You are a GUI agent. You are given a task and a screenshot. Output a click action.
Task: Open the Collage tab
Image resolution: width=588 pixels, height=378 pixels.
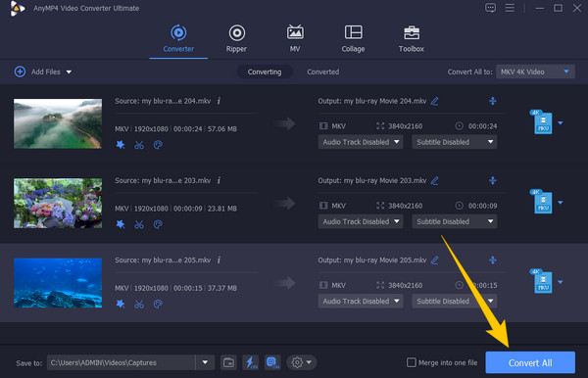[x=353, y=38]
